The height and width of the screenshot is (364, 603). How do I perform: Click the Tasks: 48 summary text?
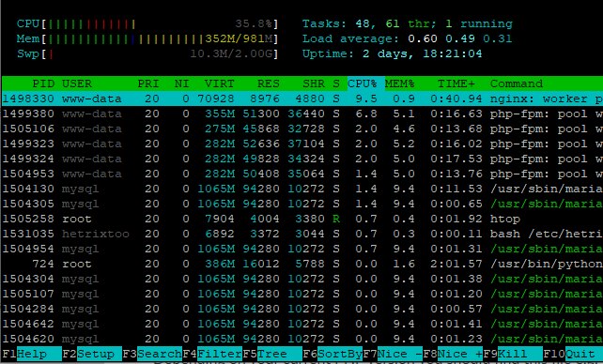click(x=337, y=23)
